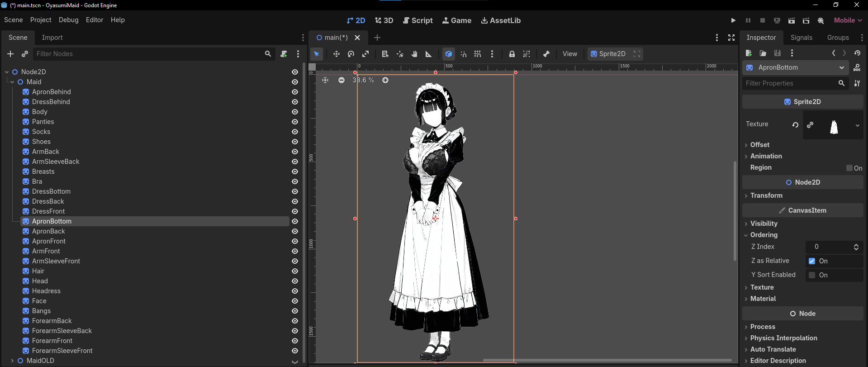Open the Project menu

[x=41, y=20]
